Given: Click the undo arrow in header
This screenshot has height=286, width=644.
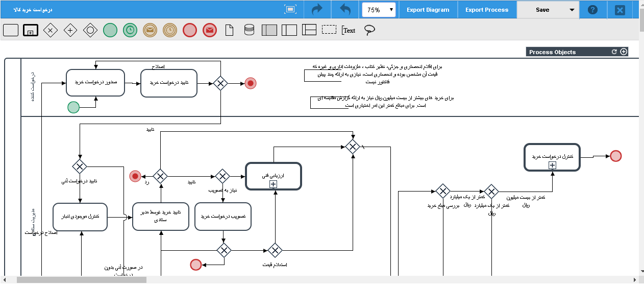Looking at the screenshot, I should 345,10.
